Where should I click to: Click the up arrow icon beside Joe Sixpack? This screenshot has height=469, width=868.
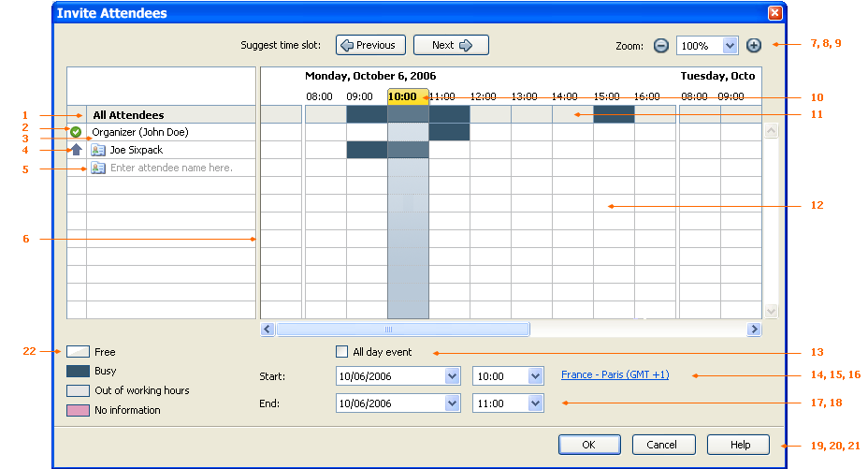point(77,150)
